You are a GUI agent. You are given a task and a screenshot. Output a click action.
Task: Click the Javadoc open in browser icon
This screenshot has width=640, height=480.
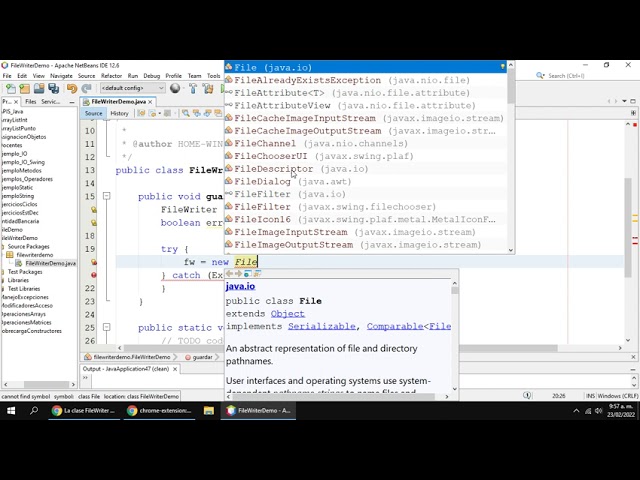point(248,273)
